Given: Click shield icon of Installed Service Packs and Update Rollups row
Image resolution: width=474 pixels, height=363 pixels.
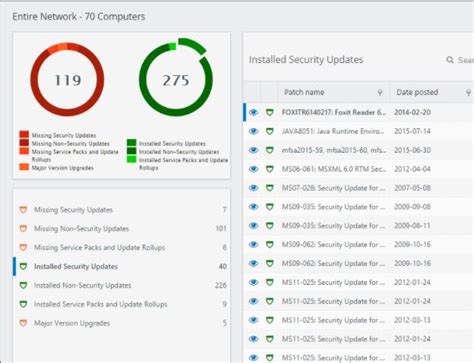Looking at the screenshot, I should pos(23,304).
